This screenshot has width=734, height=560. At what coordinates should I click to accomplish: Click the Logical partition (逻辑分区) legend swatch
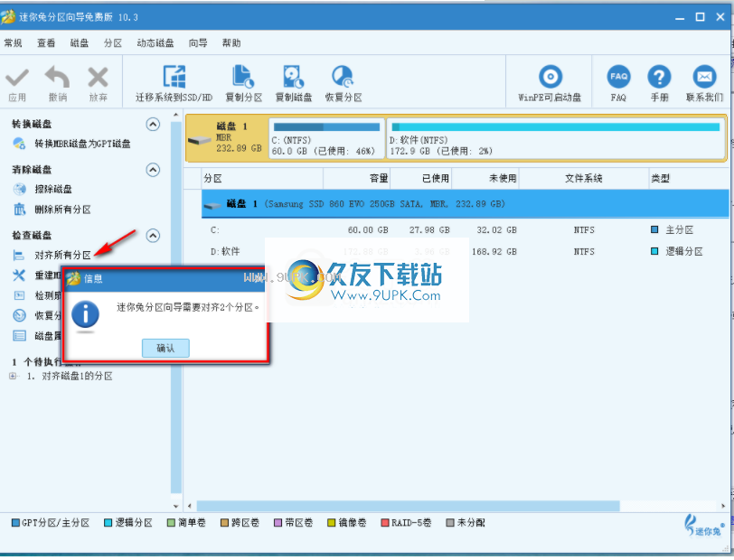coord(108,523)
